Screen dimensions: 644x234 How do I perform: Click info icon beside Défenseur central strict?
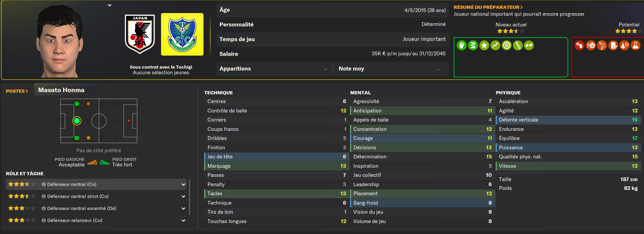click(x=44, y=196)
